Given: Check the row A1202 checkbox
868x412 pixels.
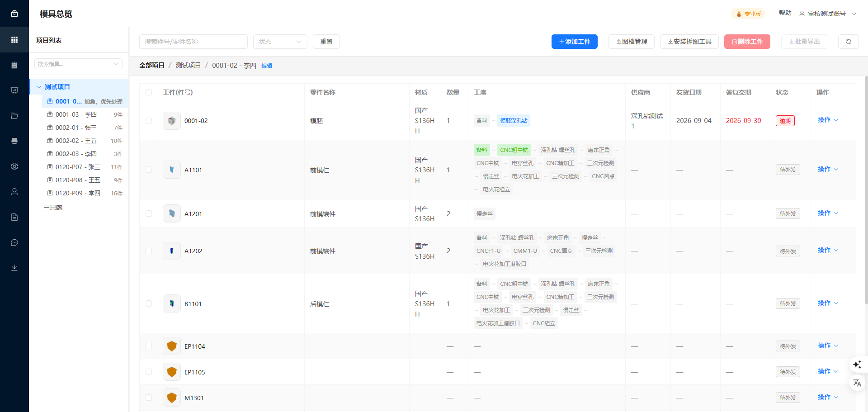Looking at the screenshot, I should coord(149,251).
